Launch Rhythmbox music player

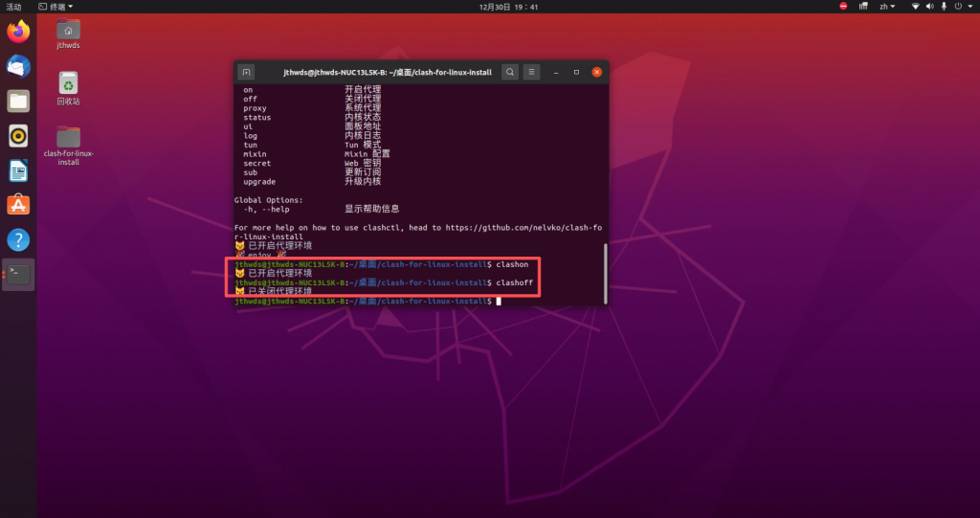click(18, 135)
